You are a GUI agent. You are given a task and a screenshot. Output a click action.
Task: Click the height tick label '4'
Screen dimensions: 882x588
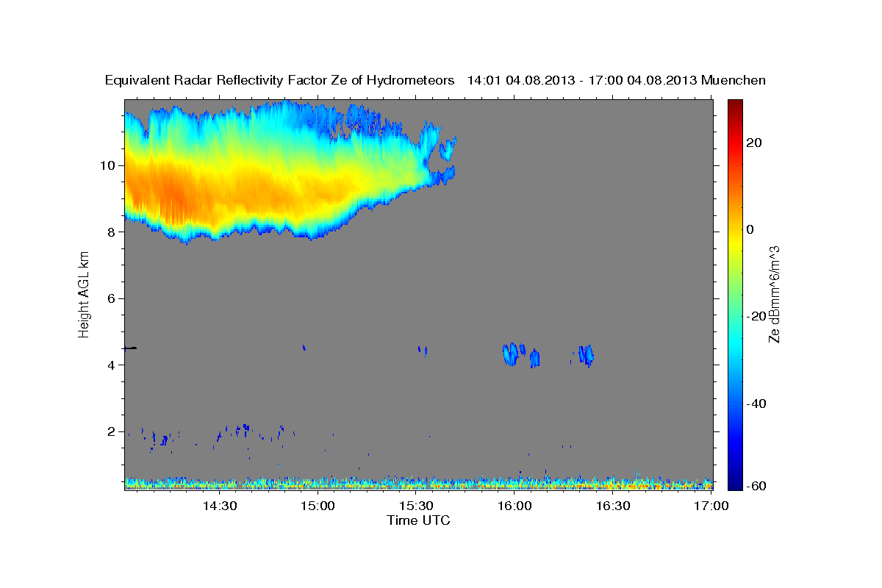click(113, 365)
